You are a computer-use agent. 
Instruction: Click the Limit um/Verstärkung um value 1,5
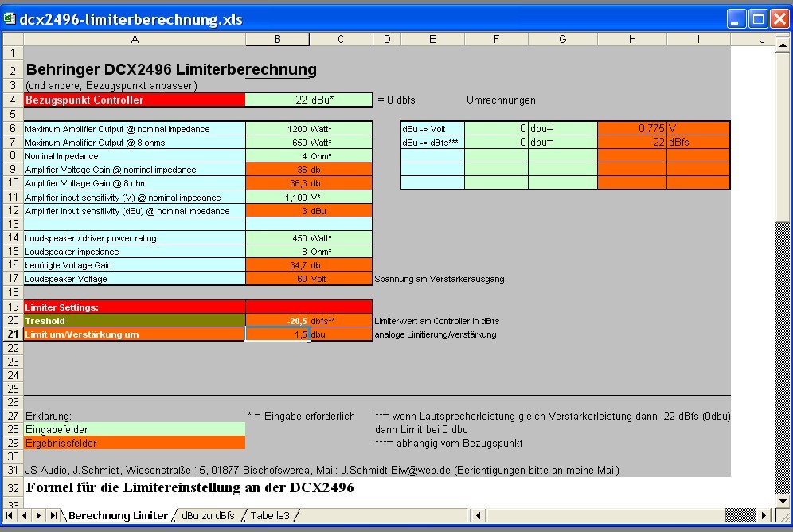(277, 334)
